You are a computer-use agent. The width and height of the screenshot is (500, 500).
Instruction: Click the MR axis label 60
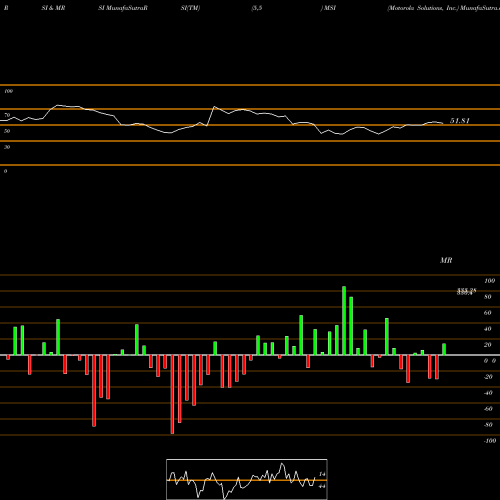(488, 313)
